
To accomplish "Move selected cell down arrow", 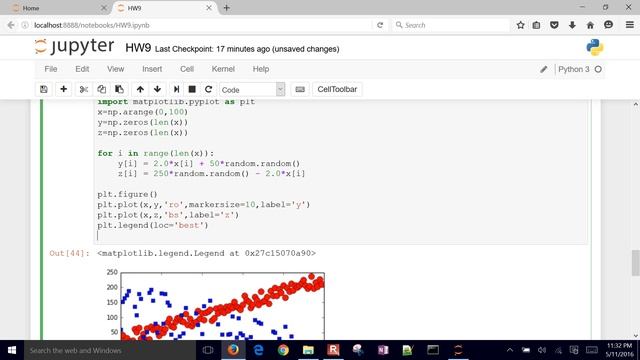I will point(157,89).
